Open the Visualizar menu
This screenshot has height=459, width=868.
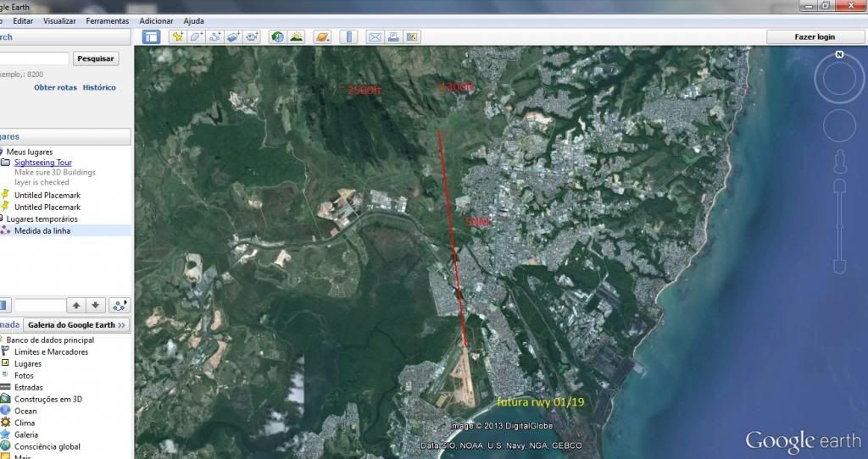click(59, 20)
